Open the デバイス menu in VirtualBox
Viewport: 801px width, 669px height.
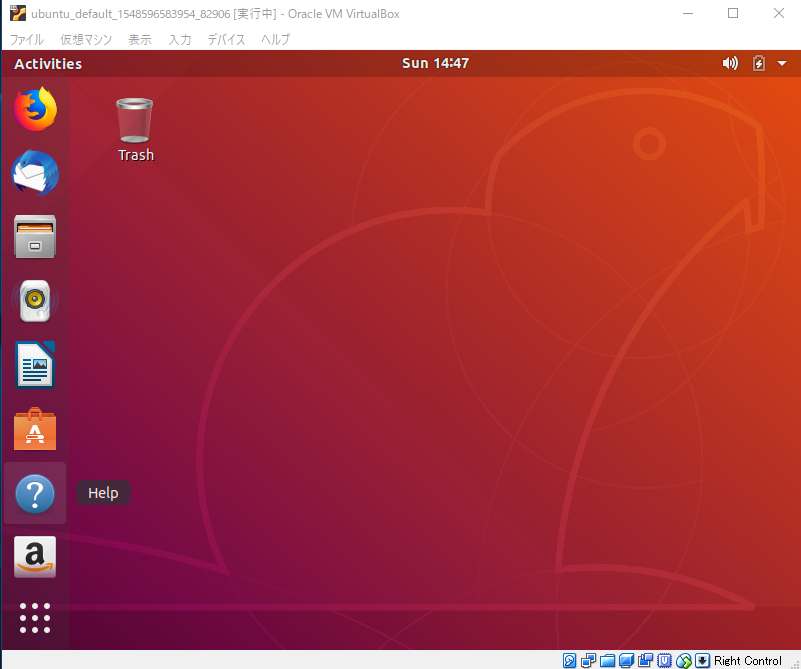tap(226, 39)
